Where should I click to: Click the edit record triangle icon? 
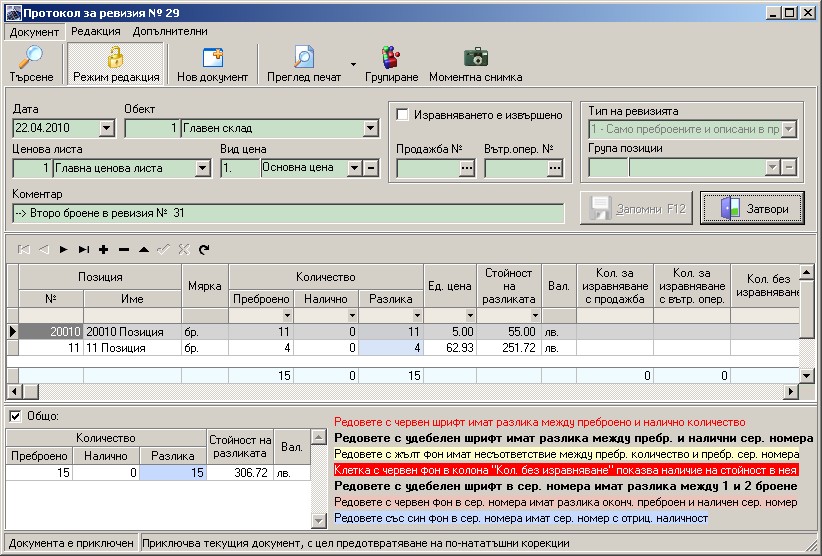[x=144, y=249]
